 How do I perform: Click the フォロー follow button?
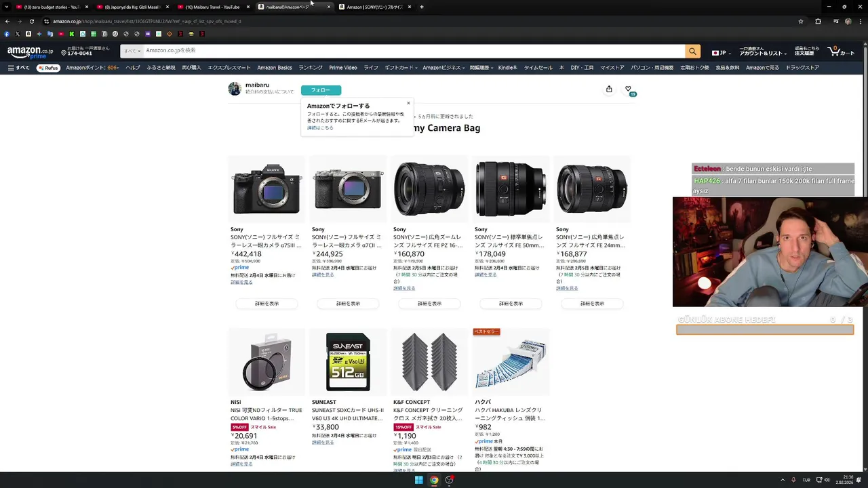point(321,90)
